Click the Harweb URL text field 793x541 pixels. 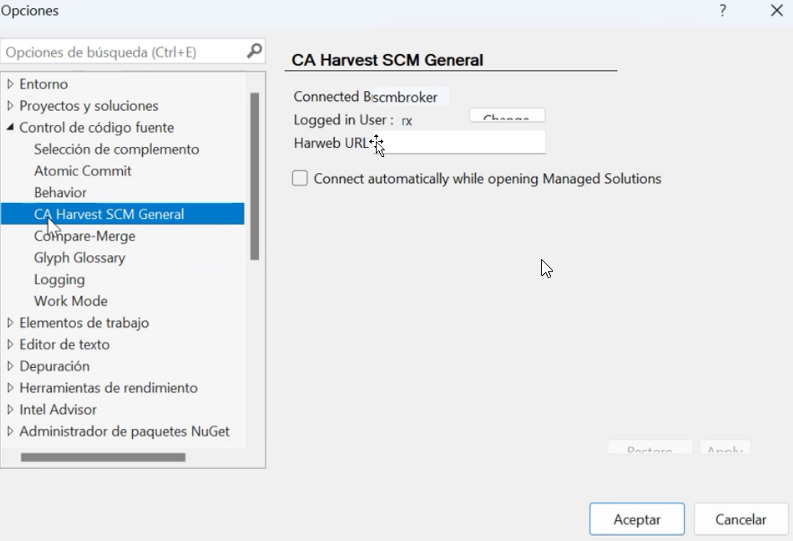pyautogui.click(x=465, y=143)
